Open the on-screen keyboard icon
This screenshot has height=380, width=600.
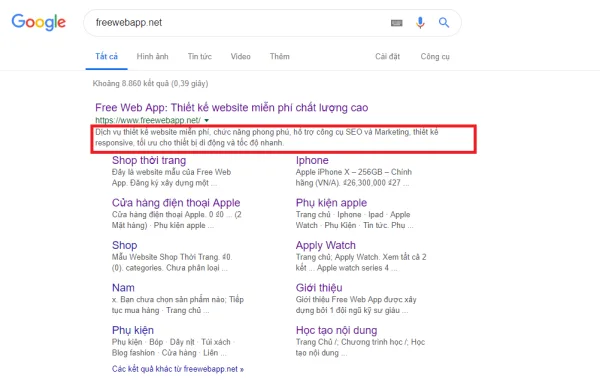click(396, 23)
